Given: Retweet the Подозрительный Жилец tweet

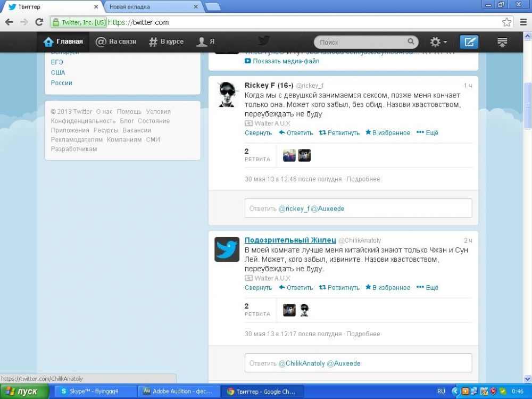Looking at the screenshot, I should coord(339,288).
